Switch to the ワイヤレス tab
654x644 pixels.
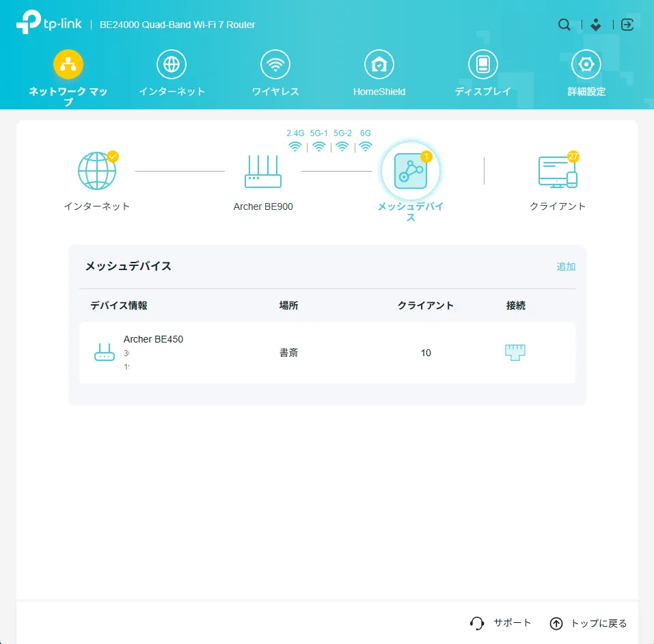click(x=275, y=73)
